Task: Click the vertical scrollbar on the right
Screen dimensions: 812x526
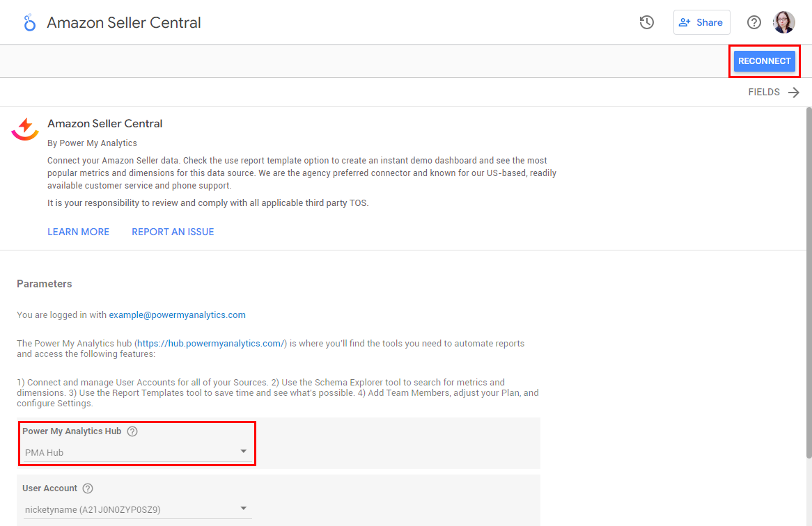Action: coord(808,278)
